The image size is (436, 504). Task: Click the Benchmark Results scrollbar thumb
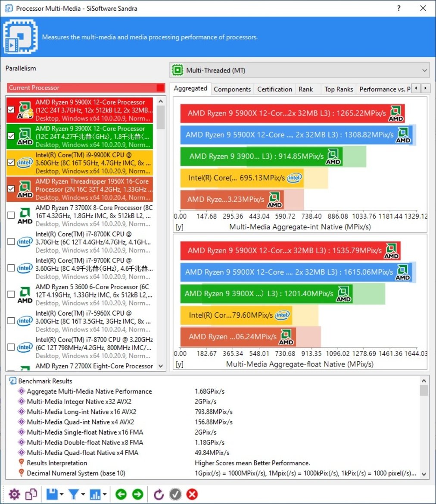pos(424,390)
